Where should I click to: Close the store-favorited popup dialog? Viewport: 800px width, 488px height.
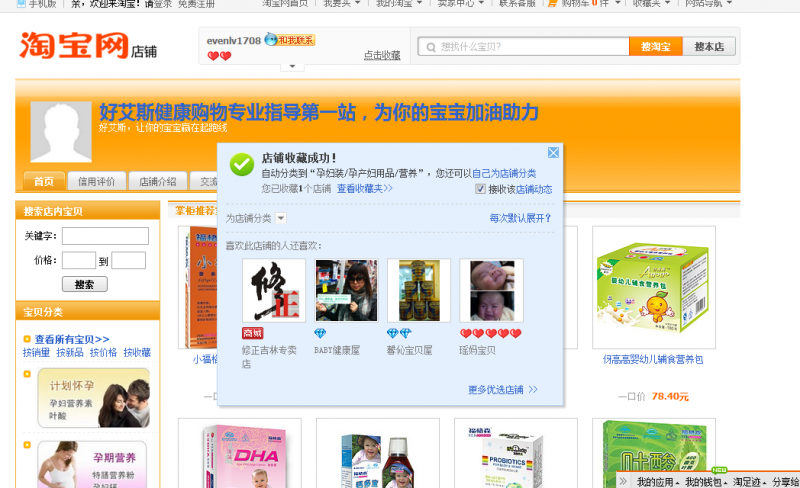[x=553, y=153]
